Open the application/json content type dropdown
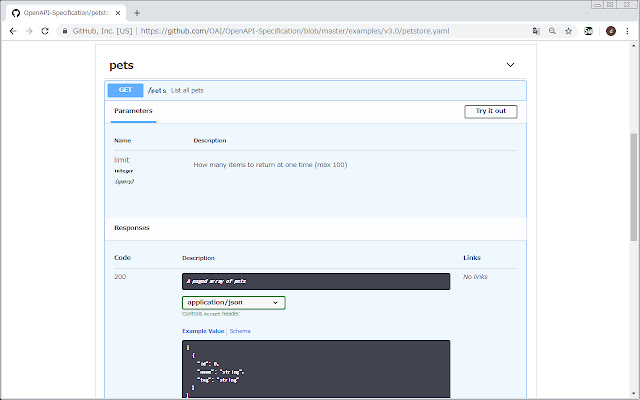 pos(233,302)
